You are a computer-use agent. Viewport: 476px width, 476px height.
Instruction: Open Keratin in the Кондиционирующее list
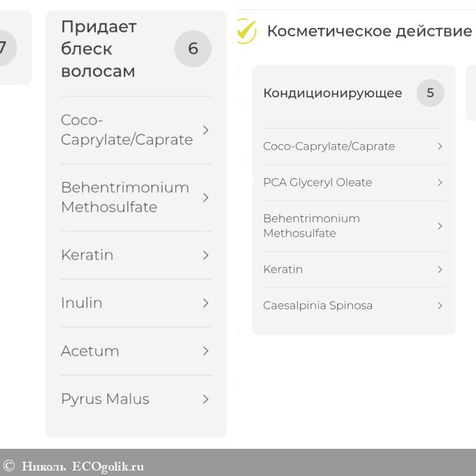click(283, 269)
